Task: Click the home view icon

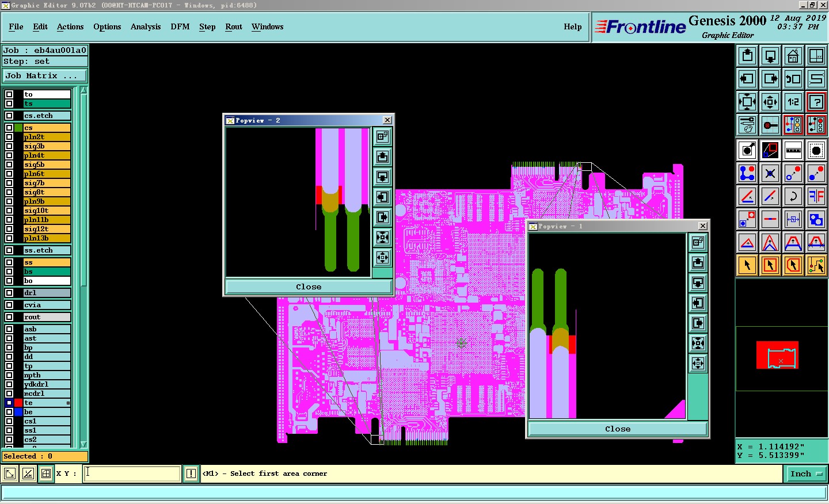Action: tap(793, 56)
